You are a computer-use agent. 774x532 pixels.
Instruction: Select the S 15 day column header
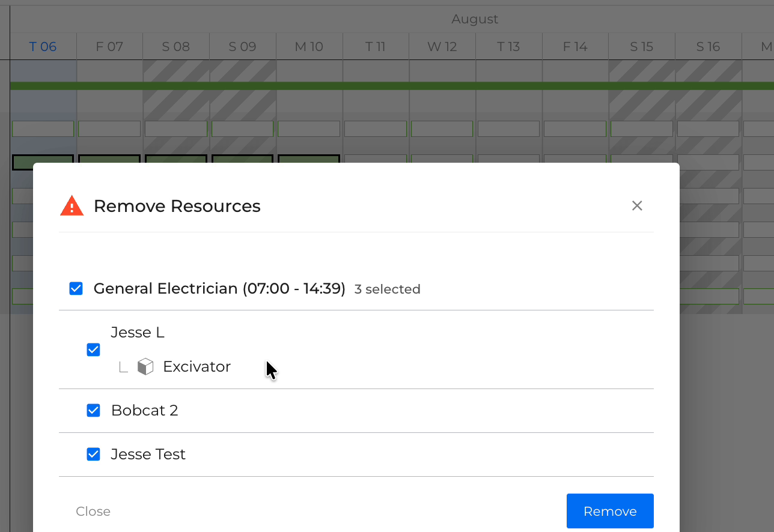(x=642, y=47)
